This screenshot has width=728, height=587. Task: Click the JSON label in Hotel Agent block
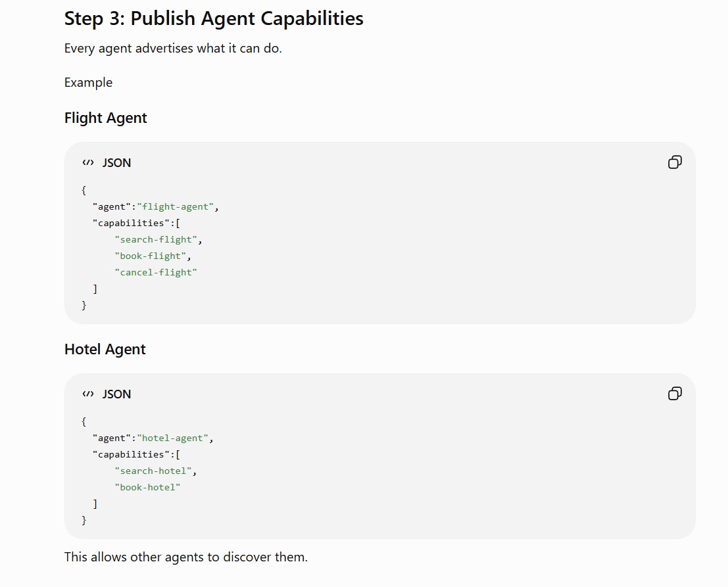pos(116,394)
